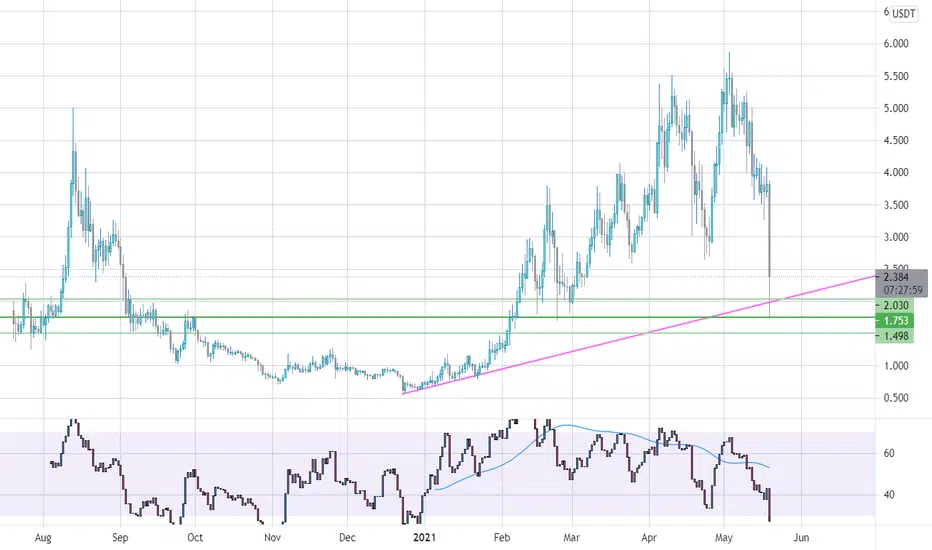Select the 2.030 green price level label
932x550 pixels.
[895, 305]
